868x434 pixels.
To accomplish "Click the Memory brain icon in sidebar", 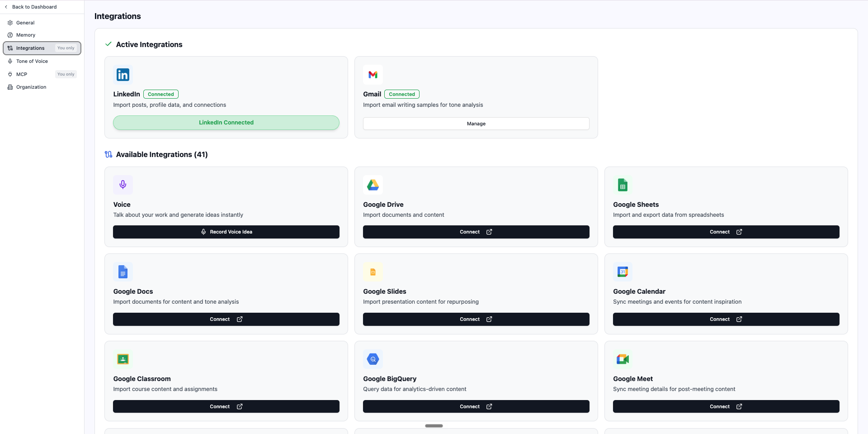I will point(10,35).
